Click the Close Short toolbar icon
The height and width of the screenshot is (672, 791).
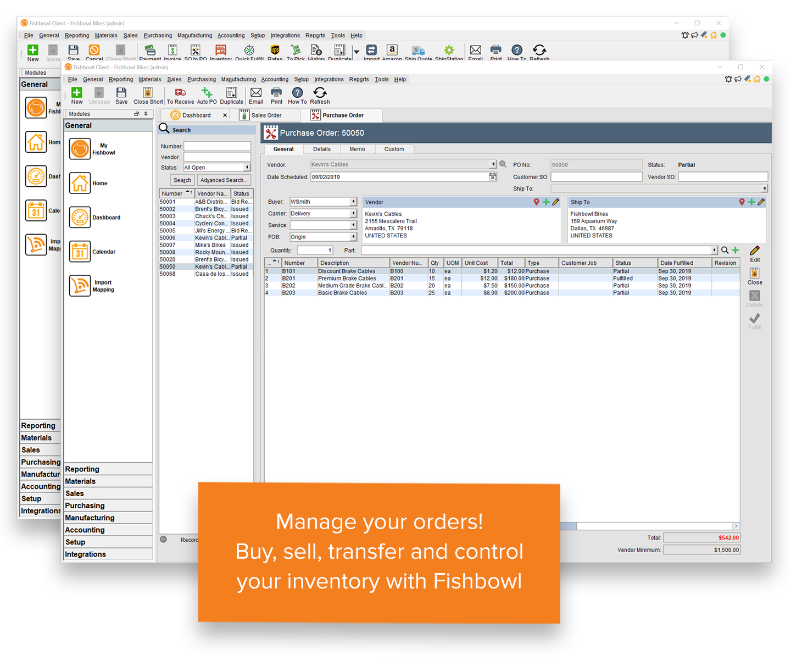click(x=148, y=93)
